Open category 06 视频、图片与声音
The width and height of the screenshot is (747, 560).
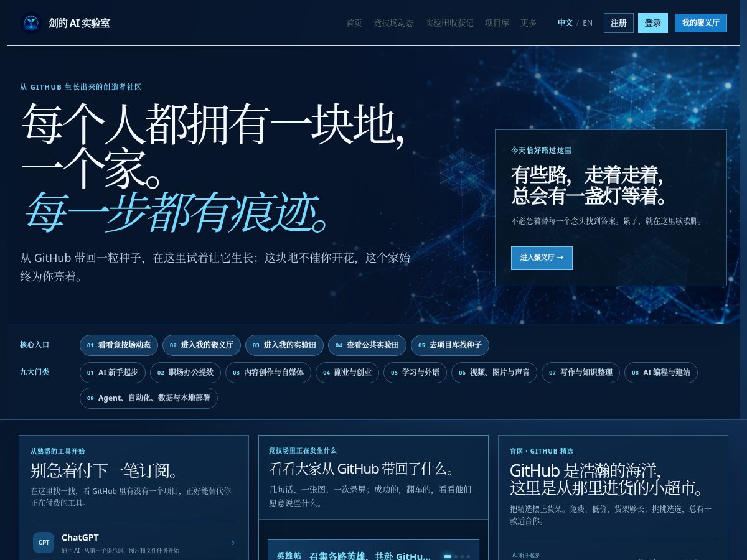[494, 373]
